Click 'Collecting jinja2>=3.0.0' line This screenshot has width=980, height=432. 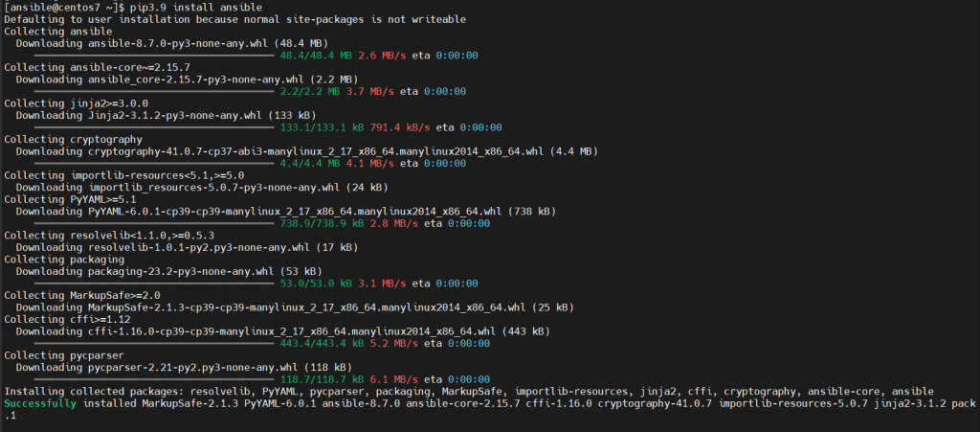coord(77,103)
